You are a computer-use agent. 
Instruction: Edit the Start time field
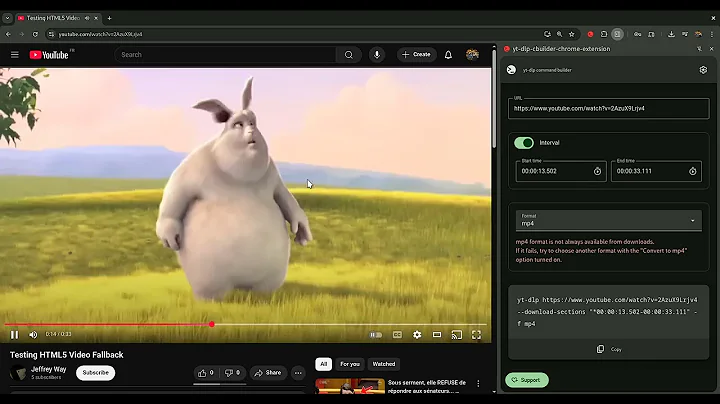[561, 171]
